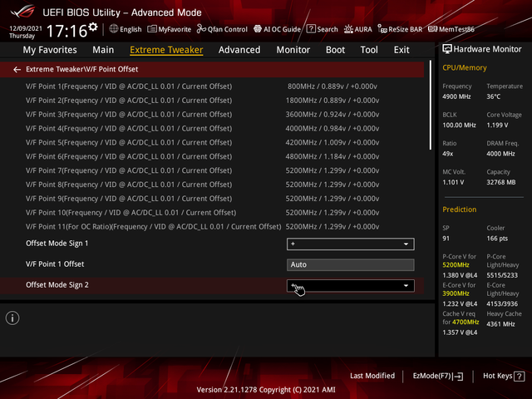
Task: Click the 1.199 V core voltage value
Action: click(x=497, y=126)
